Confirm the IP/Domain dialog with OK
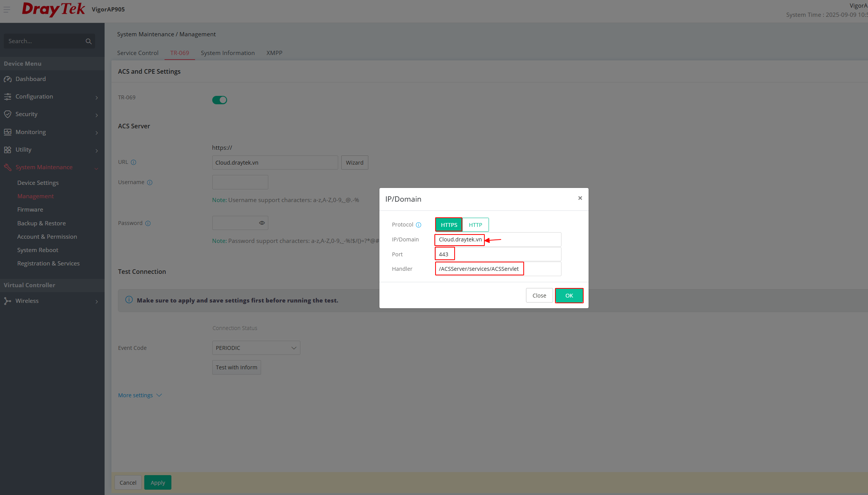The image size is (868, 495). coord(569,295)
